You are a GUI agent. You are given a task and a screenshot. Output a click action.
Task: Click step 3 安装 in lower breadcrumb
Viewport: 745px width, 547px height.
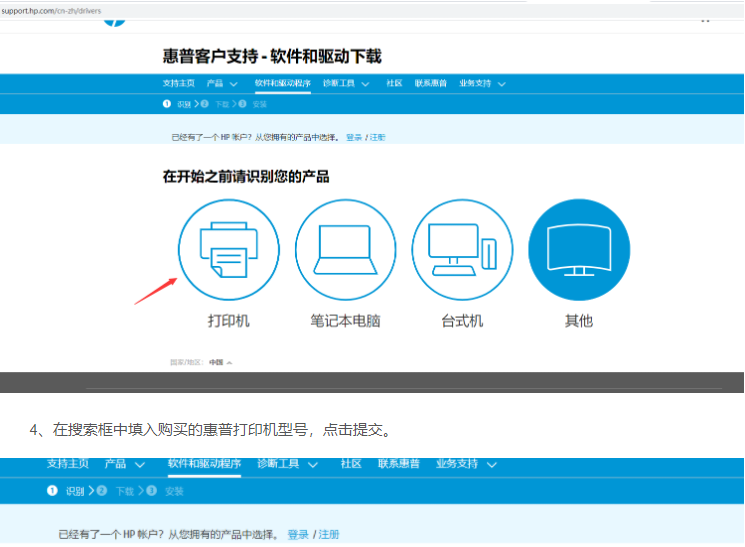click(165, 491)
